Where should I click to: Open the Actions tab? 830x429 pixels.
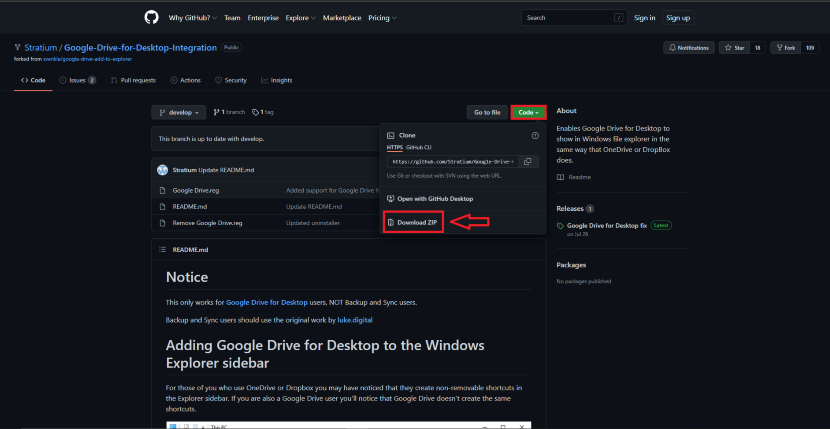click(185, 81)
